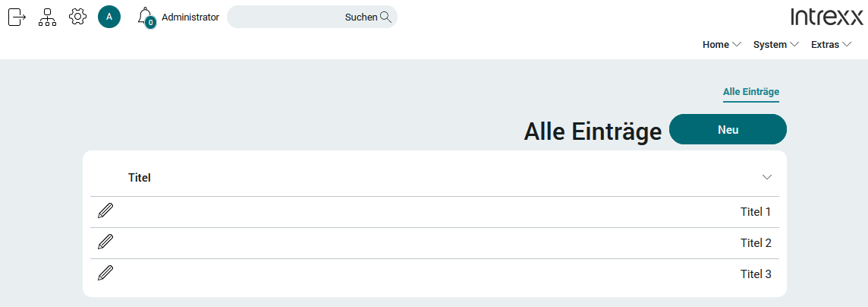Image resolution: width=868 pixels, height=307 pixels.
Task: Expand the System menu
Action: tap(776, 45)
